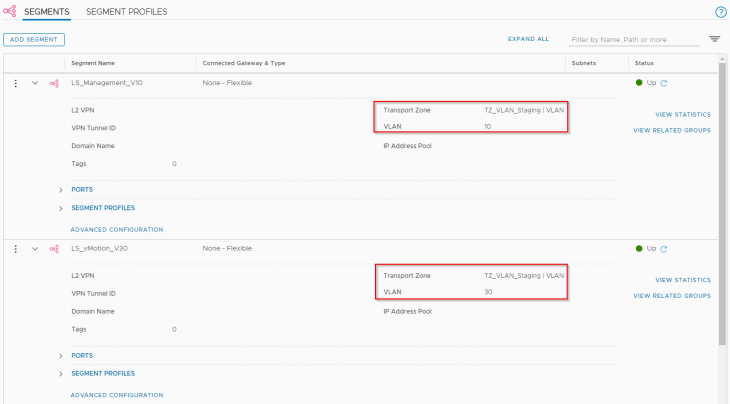Image resolution: width=730 pixels, height=404 pixels.
Task: Collapse the LS_vMotion_V30 segment row
Action: (x=35, y=249)
